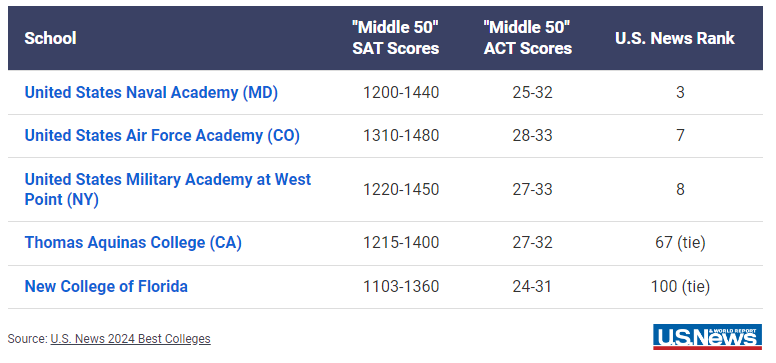Click Thomas Aquinas rank 67 (tie)
Image resolution: width=776 pixels, height=363 pixels.
point(680,243)
